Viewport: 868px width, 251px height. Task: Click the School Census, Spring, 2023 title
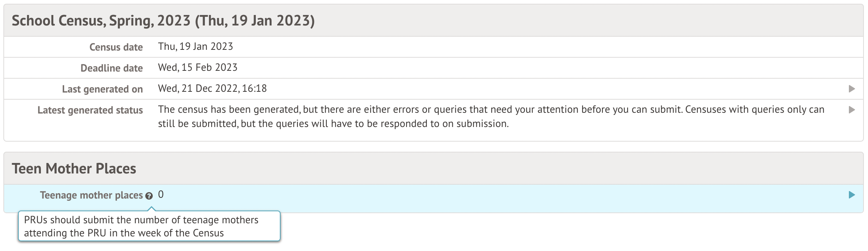[101, 21]
